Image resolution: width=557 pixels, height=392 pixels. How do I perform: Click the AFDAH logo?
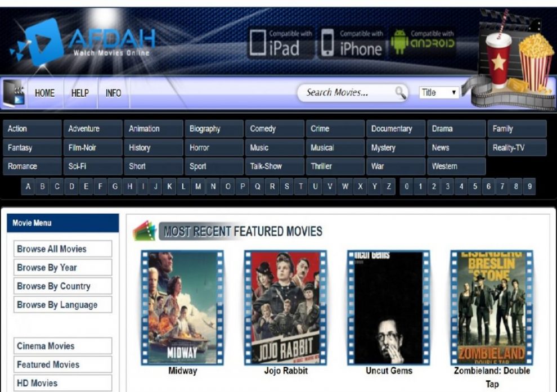[x=83, y=43]
